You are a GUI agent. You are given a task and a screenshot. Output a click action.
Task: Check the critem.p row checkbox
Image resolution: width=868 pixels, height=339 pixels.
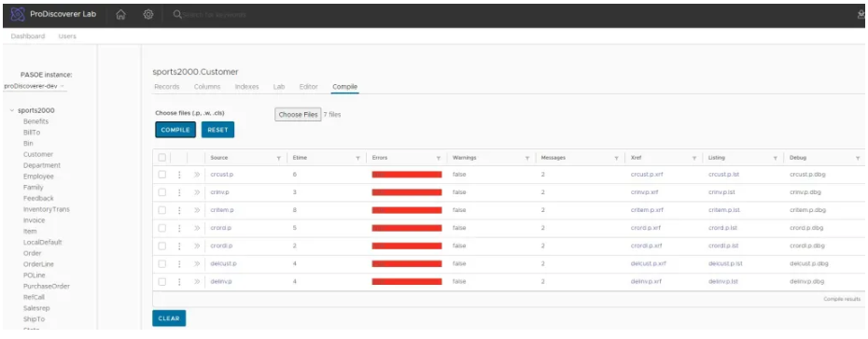pos(161,210)
